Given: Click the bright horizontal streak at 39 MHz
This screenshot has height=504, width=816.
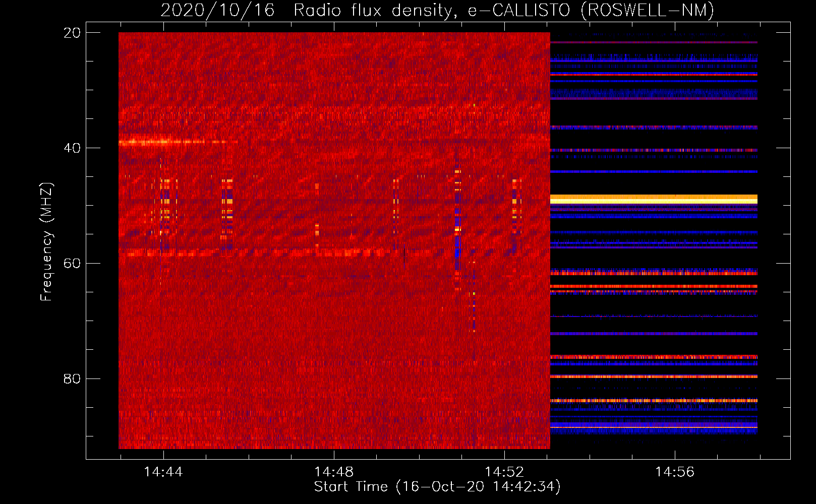Looking at the screenshot, I should click(x=178, y=143).
